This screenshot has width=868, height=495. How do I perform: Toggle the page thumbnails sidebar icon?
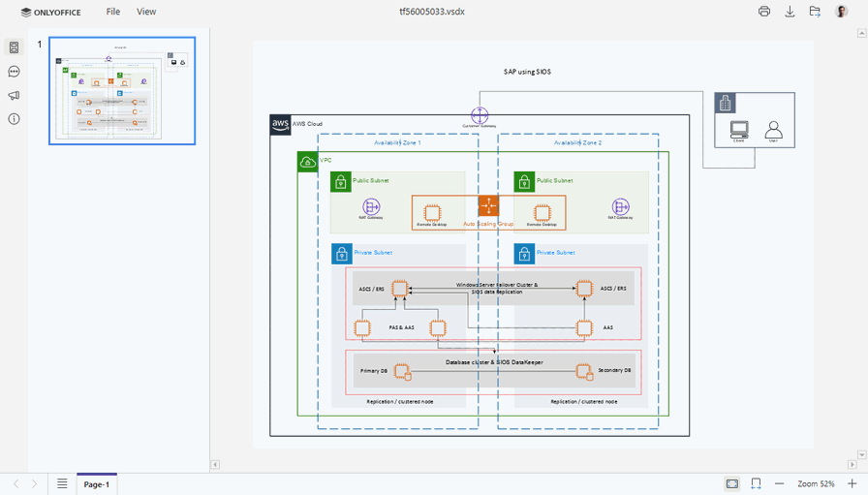[14, 47]
